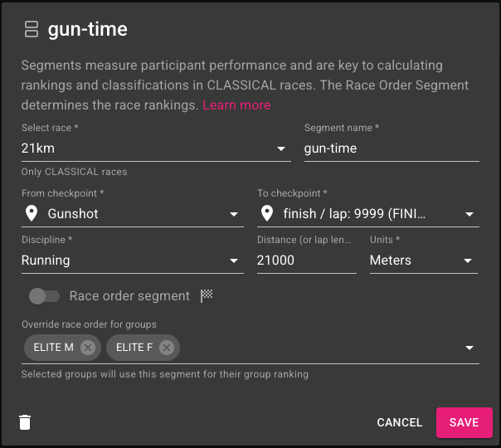
Task: Open the Discipline Running dropdown
Action: (x=133, y=261)
